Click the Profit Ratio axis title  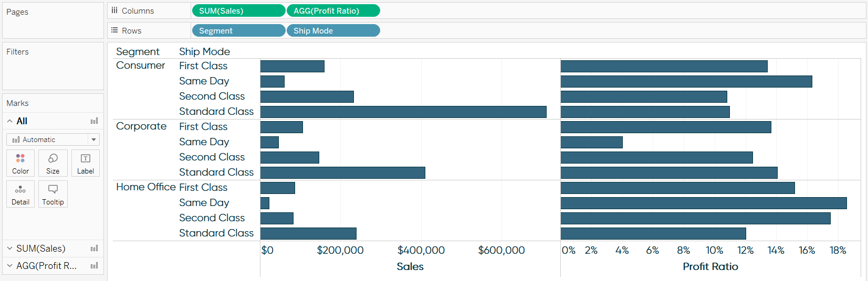710,266
